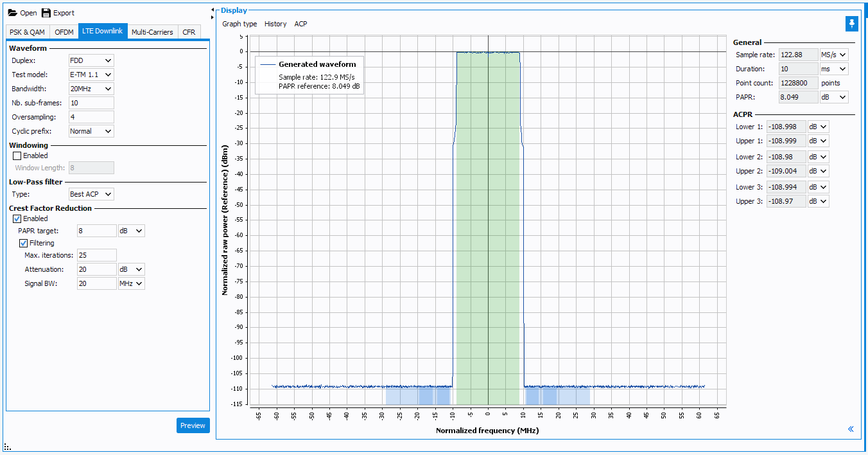The height and width of the screenshot is (455, 868).
Task: Click the Normalized frequency axis label
Action: 487,431
